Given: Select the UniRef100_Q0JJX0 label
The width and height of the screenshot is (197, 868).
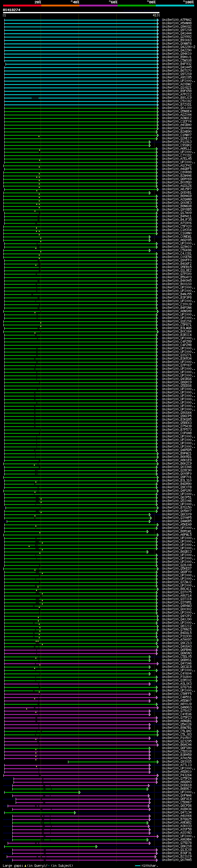Looking at the screenshot, I should (x=176, y=108).
